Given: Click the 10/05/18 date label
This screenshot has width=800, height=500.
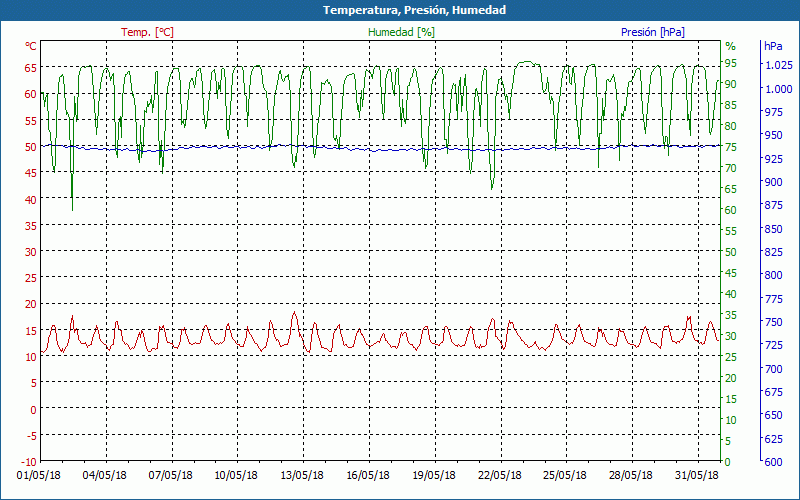Looking at the screenshot, I should pos(236,476).
